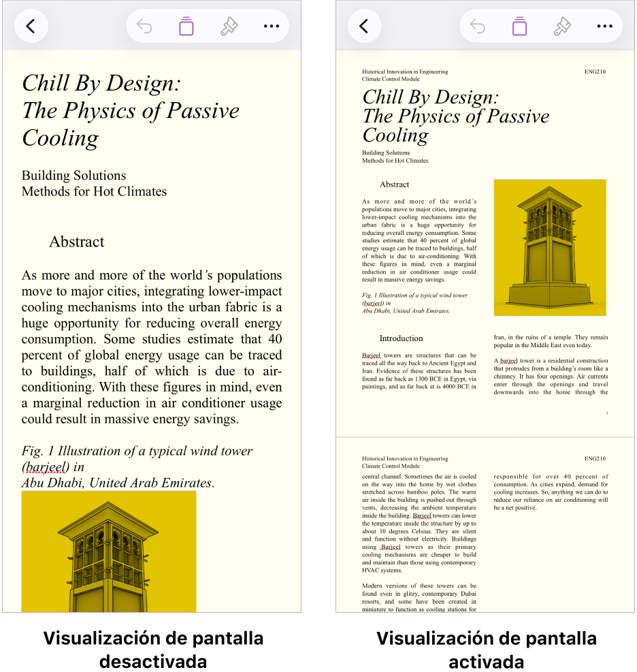Select the undo icon on the left document
The height and width of the screenshot is (672, 637).
(144, 25)
